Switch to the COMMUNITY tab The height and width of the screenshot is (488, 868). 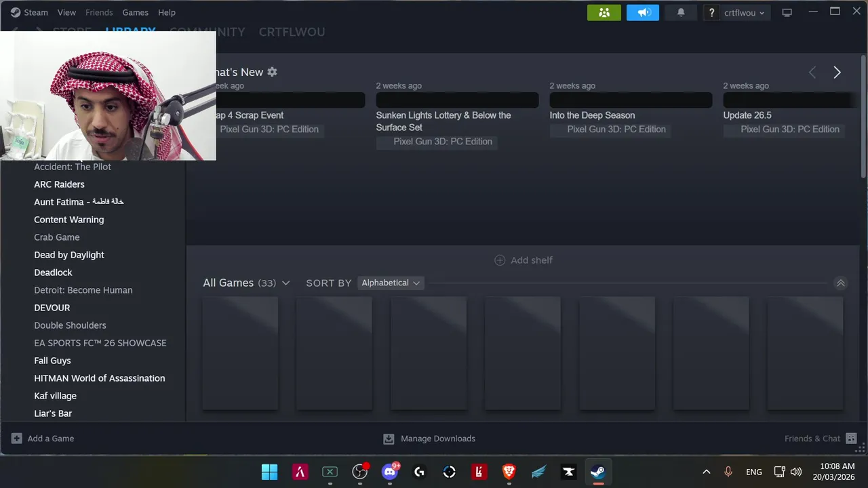point(207,32)
